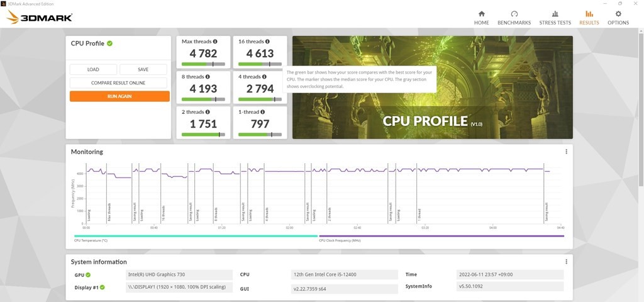Click the 12th Gen Intel Core i5-12400 value
The image size is (644, 302).
tap(344, 274)
